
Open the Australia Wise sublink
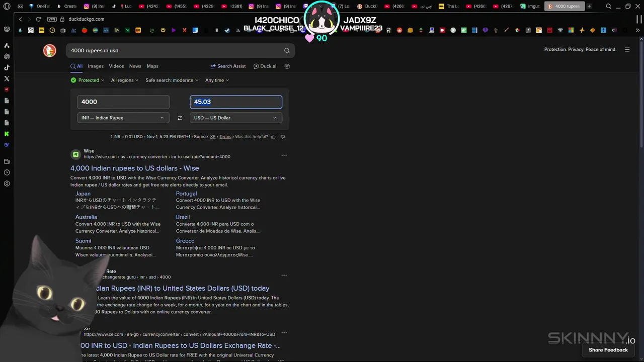(x=86, y=217)
